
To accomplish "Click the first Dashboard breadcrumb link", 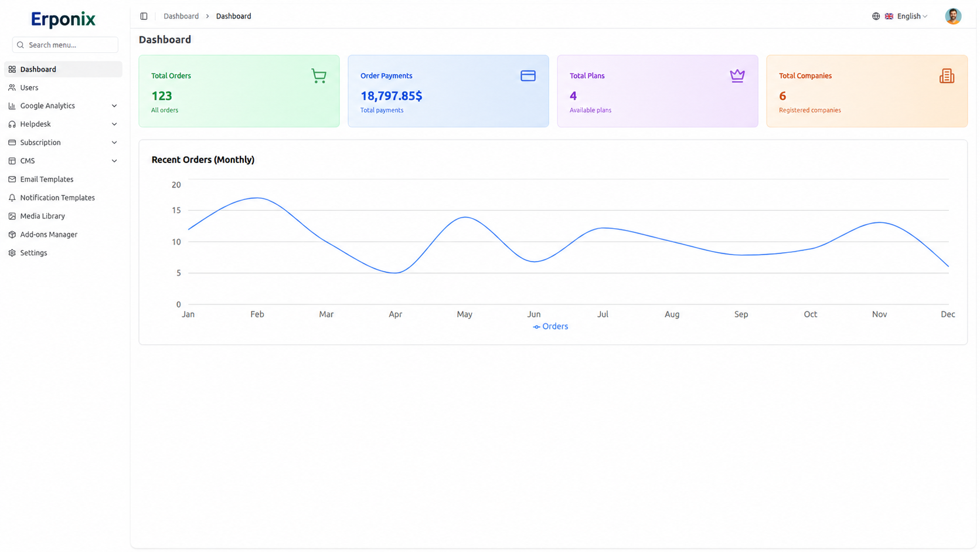I will point(181,16).
